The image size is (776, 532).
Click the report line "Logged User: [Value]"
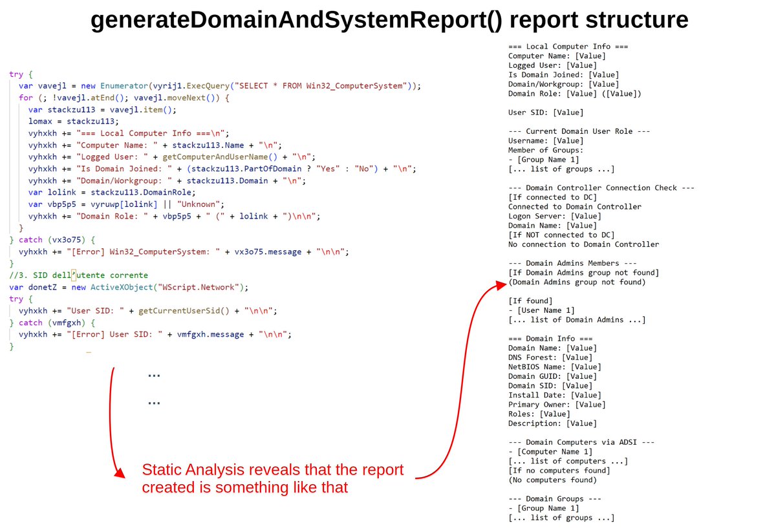[x=552, y=65]
